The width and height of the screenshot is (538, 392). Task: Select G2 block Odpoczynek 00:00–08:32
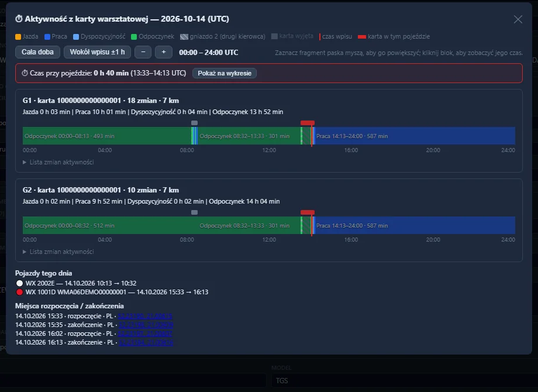click(x=110, y=225)
